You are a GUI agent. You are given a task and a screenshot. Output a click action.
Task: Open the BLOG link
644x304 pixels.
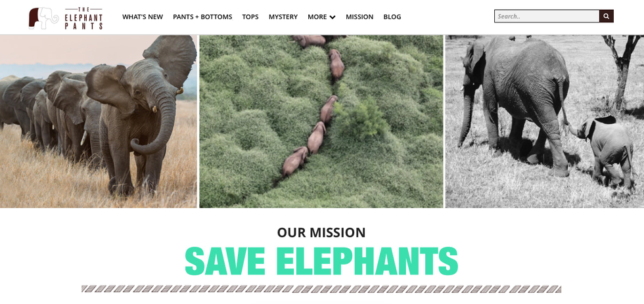[x=392, y=17]
